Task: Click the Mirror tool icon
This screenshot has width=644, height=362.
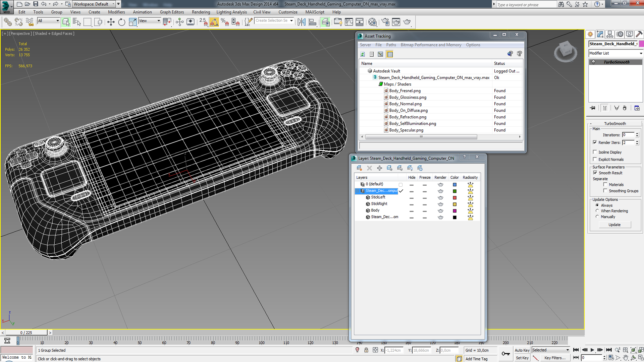Action: pos(302,22)
